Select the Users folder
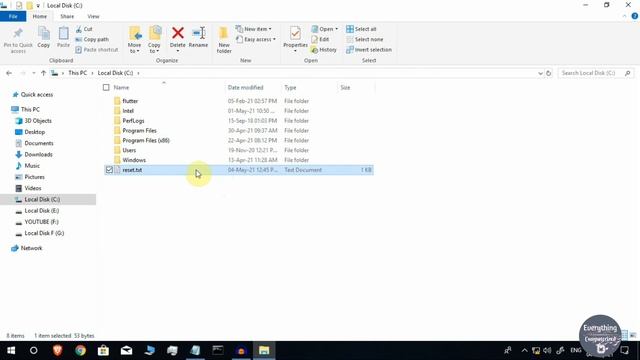640x360 pixels. (129, 150)
